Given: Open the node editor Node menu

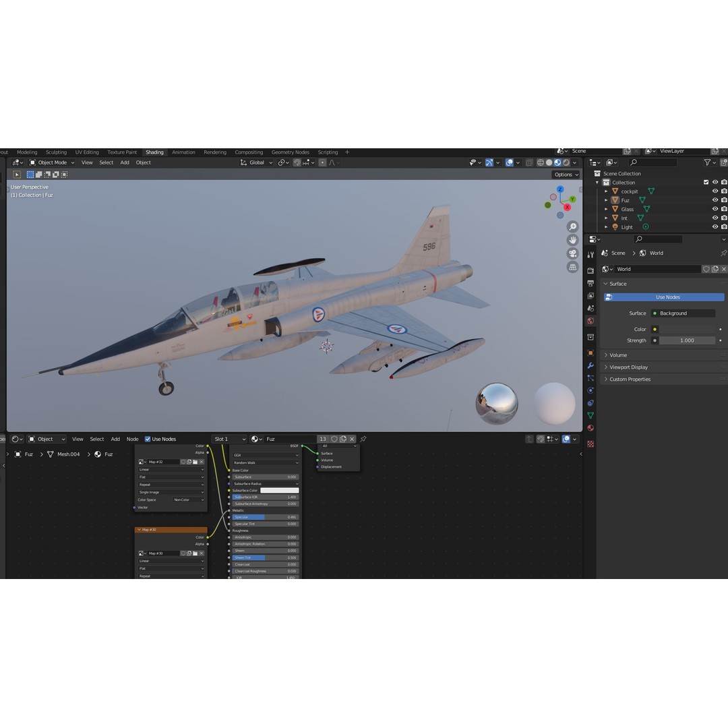Looking at the screenshot, I should (132, 439).
